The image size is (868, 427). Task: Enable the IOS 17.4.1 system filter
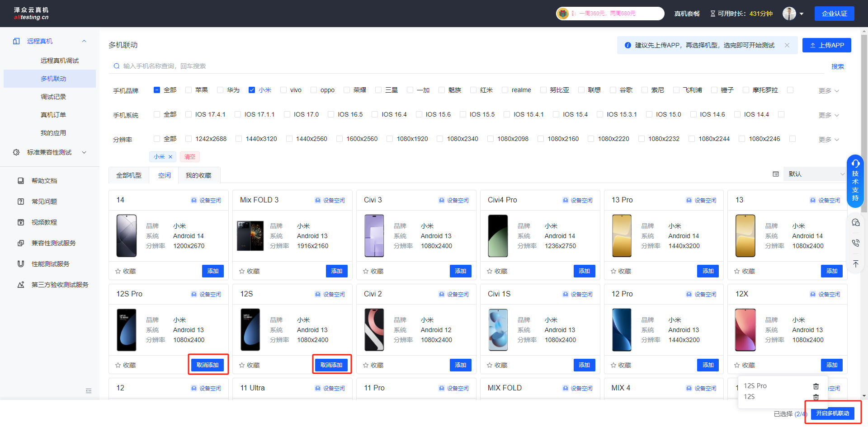click(189, 114)
